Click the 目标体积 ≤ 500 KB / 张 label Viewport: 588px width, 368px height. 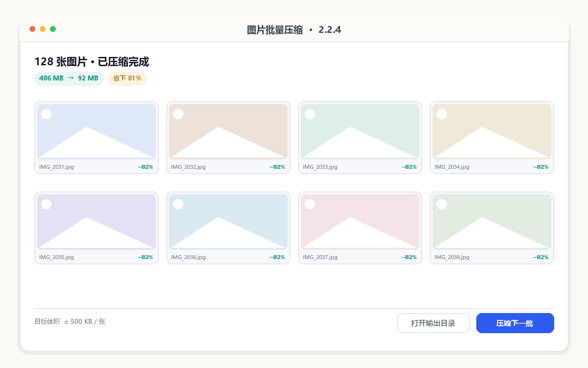click(70, 322)
